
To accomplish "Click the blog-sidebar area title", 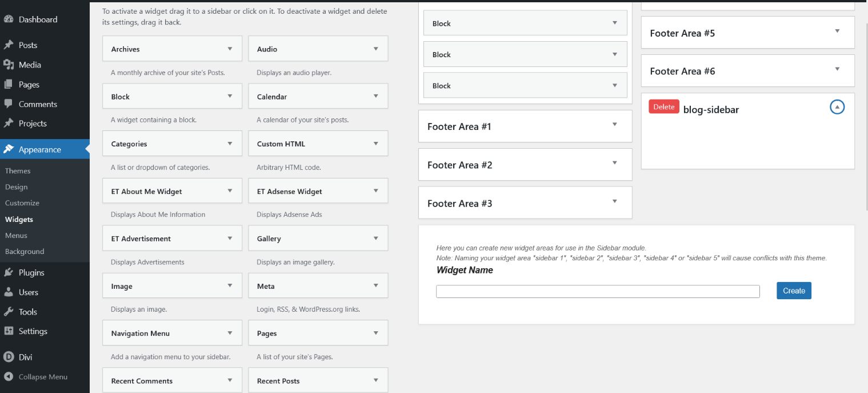I will click(x=711, y=109).
